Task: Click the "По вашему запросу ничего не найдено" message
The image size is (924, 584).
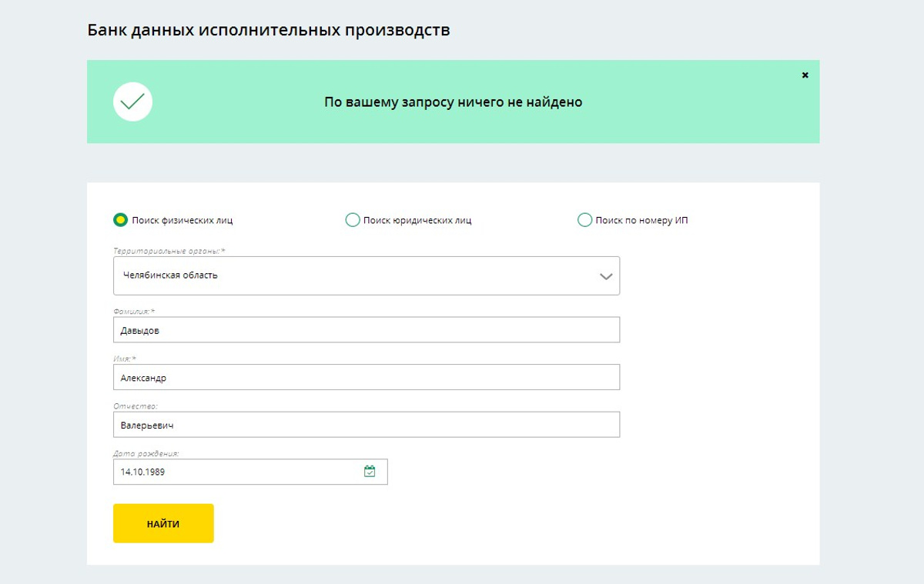Action: coord(453,102)
